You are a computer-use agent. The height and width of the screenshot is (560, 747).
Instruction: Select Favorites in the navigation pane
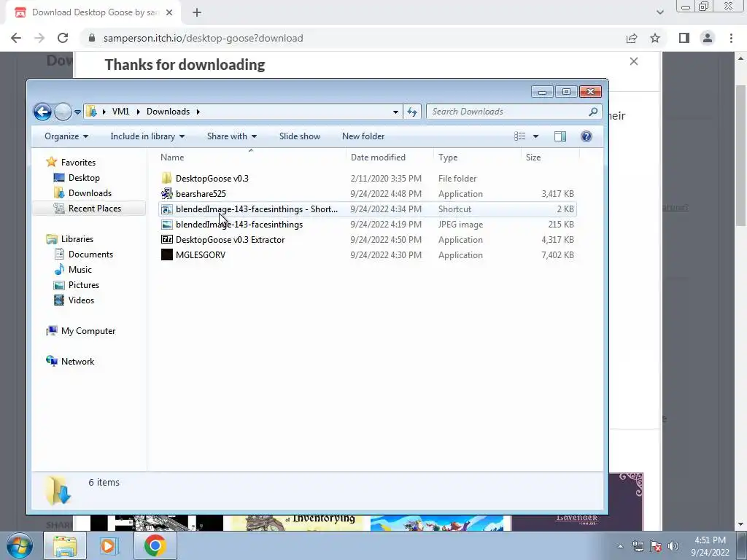[x=78, y=163]
